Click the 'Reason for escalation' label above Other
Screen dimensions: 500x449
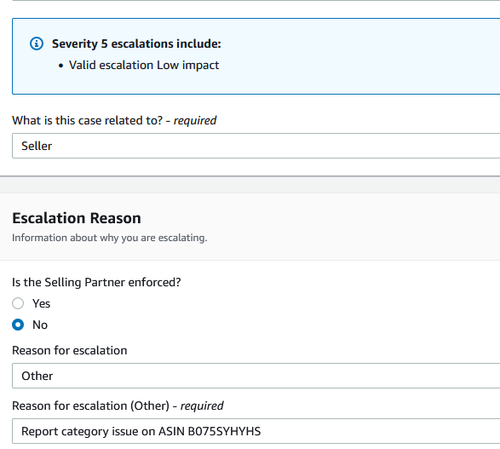point(70,350)
